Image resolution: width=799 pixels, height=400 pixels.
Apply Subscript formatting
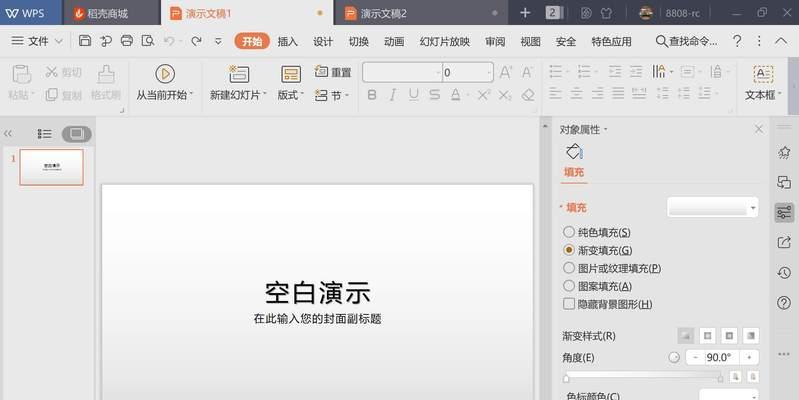[x=505, y=95]
